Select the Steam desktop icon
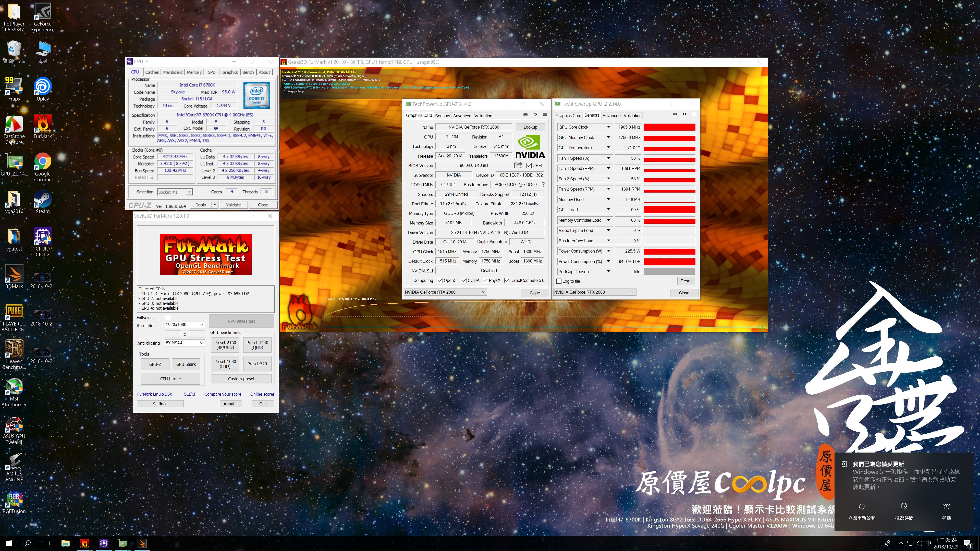980x551 pixels. coord(43,202)
